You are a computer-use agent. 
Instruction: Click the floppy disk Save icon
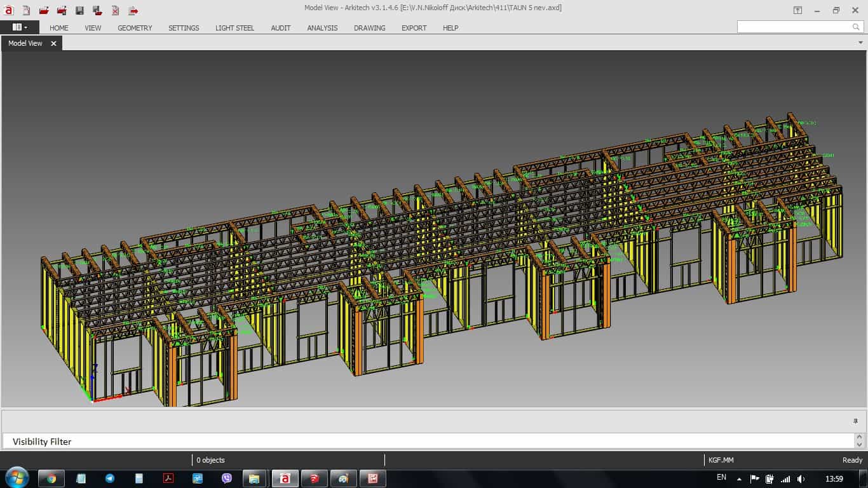(79, 11)
